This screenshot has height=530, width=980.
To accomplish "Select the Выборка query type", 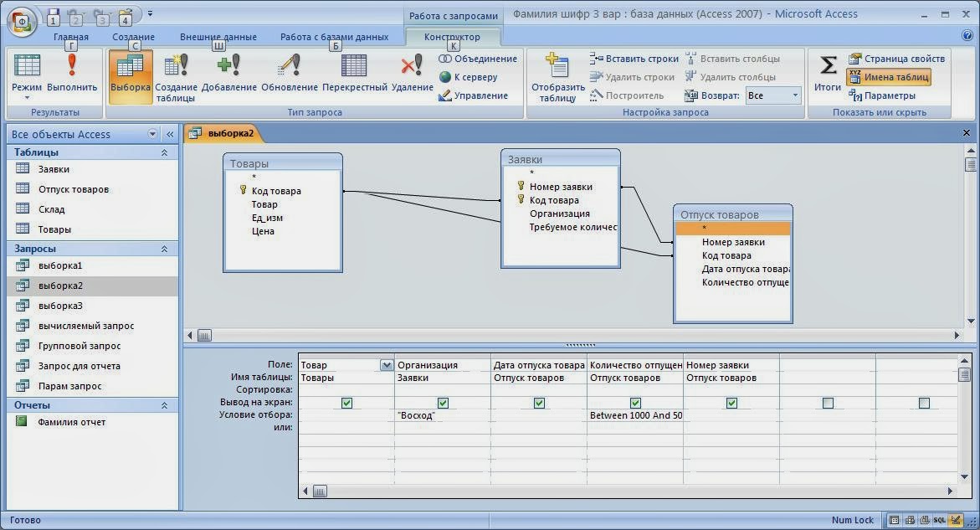I will (x=130, y=76).
